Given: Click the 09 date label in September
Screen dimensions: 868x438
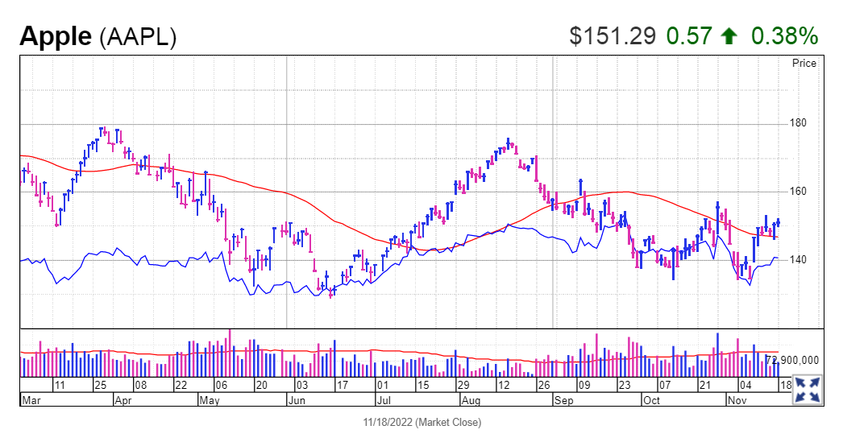Looking at the screenshot, I should click(584, 385).
